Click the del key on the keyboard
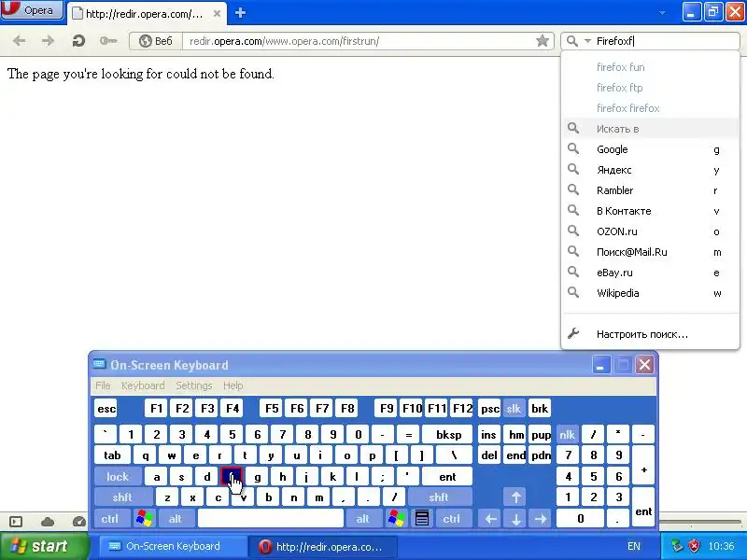The image size is (747, 560). pos(489,455)
